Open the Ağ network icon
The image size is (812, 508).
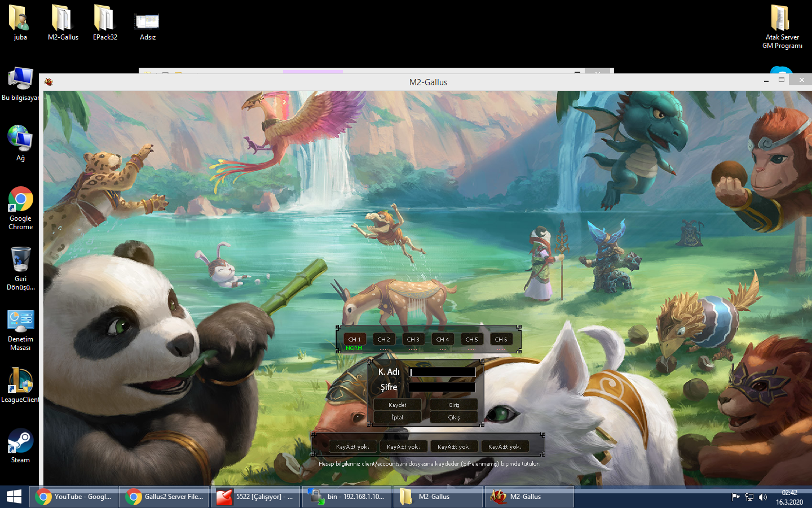click(x=20, y=143)
